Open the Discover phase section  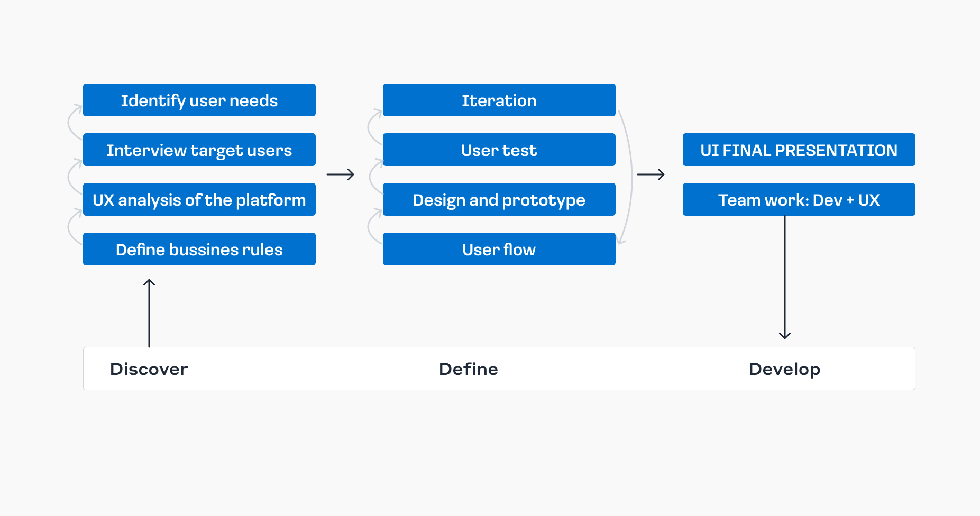(149, 369)
